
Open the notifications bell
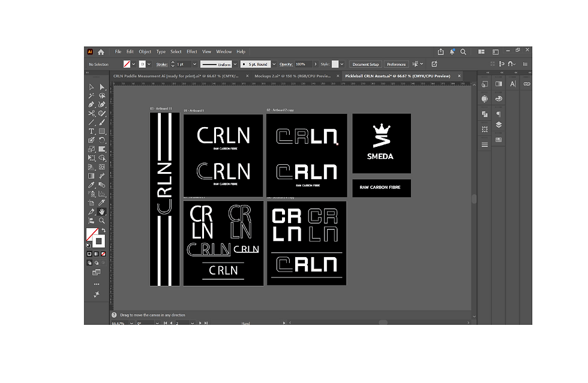(x=452, y=52)
